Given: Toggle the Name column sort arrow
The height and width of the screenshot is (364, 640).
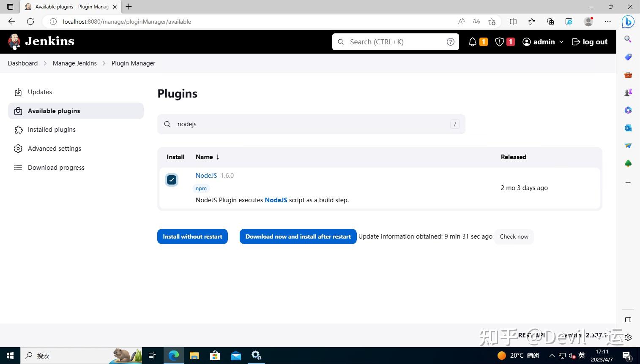Looking at the screenshot, I should 218,157.
